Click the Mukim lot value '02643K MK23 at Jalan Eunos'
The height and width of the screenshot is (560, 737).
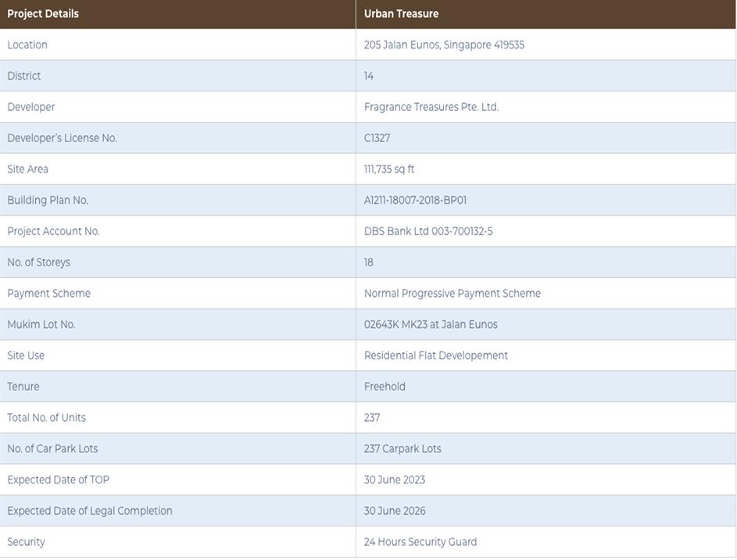(431, 324)
